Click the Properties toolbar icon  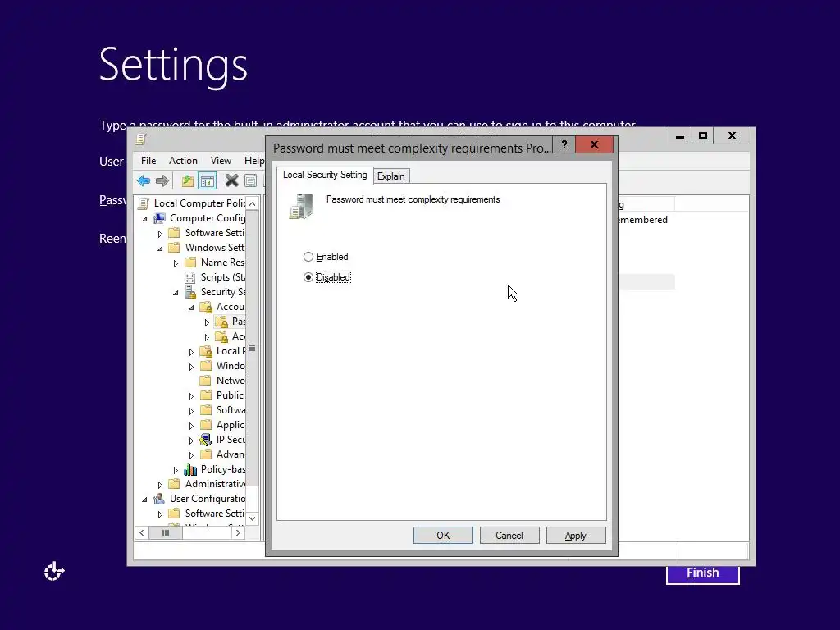251,181
